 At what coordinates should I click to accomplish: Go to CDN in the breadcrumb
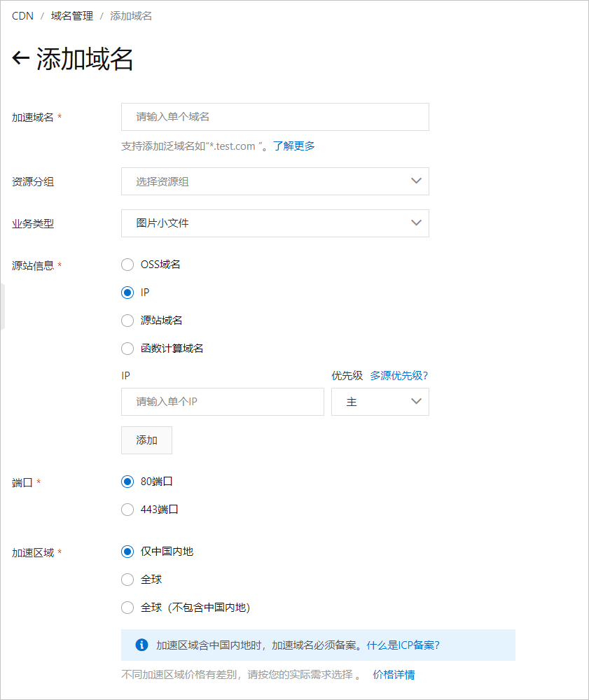point(22,15)
